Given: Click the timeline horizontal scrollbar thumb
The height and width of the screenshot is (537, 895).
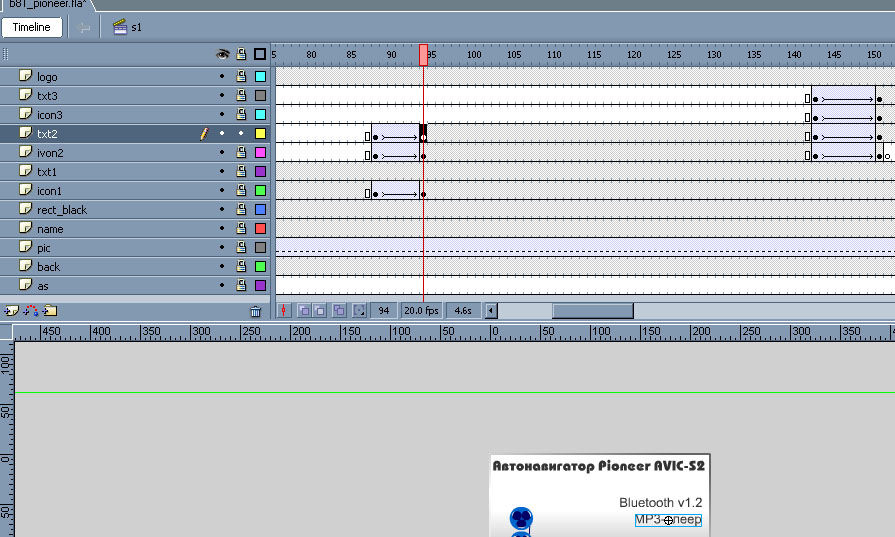Looking at the screenshot, I should point(592,311).
